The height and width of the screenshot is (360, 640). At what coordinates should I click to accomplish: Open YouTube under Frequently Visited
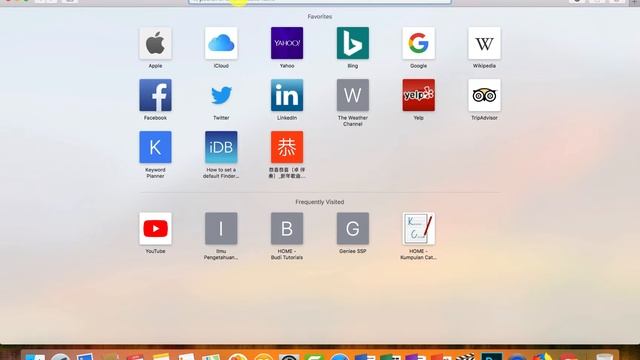tap(155, 229)
